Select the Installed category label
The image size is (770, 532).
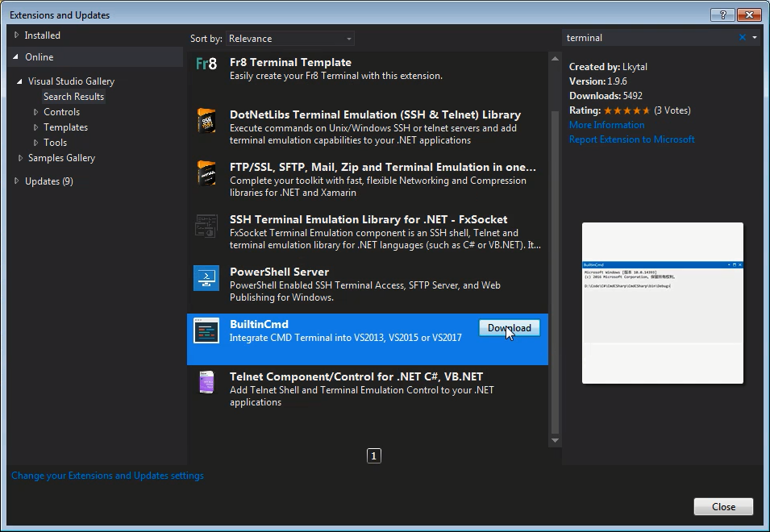(42, 35)
